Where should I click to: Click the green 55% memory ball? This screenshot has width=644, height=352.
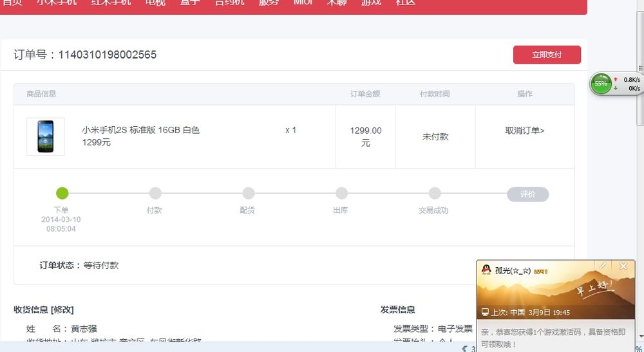click(601, 84)
